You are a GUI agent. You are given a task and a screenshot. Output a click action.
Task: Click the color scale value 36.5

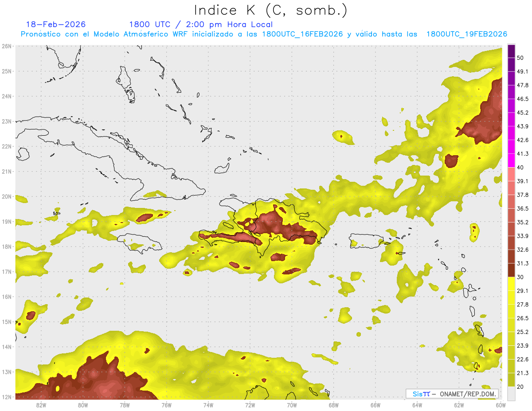click(x=522, y=208)
